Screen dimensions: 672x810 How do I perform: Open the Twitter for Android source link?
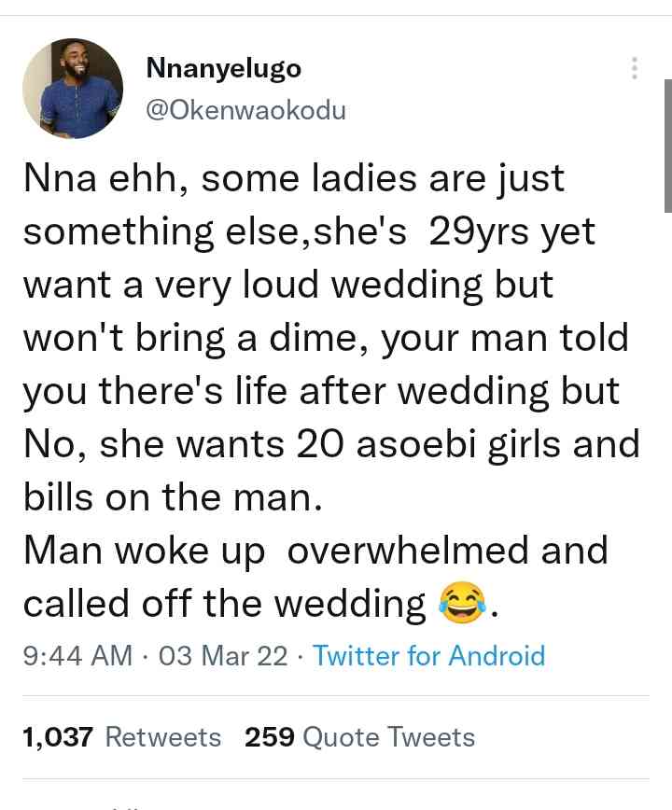click(x=429, y=655)
